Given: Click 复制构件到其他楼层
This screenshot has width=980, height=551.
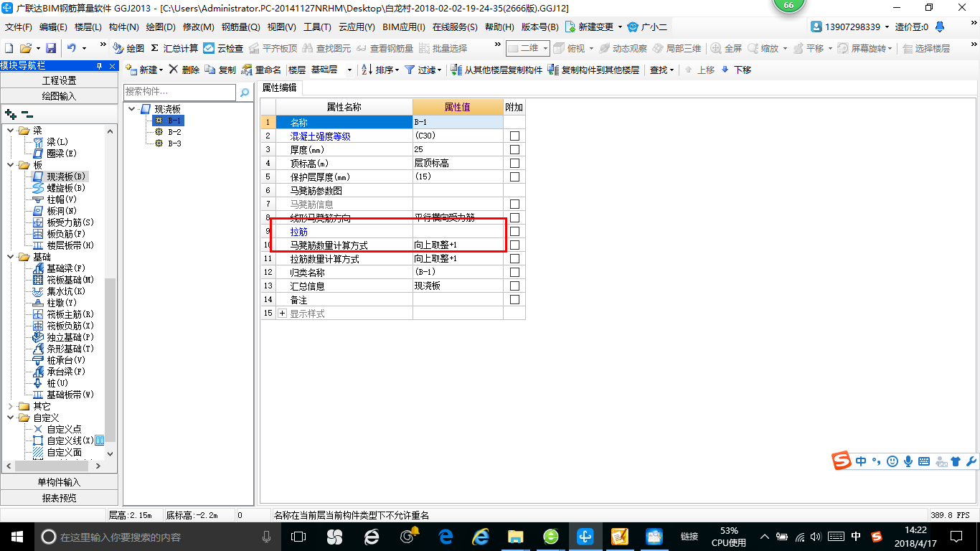Looking at the screenshot, I should (593, 70).
